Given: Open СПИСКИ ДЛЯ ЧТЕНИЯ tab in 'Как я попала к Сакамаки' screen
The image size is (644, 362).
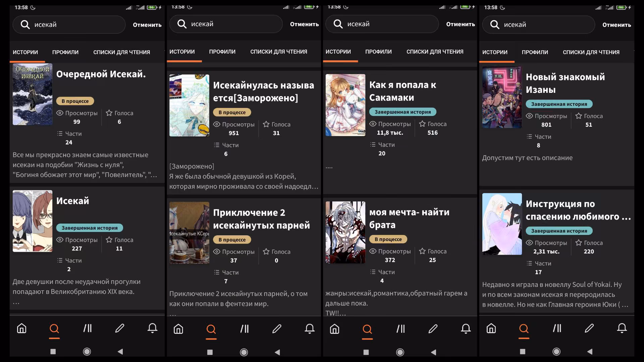Looking at the screenshot, I should [435, 52].
